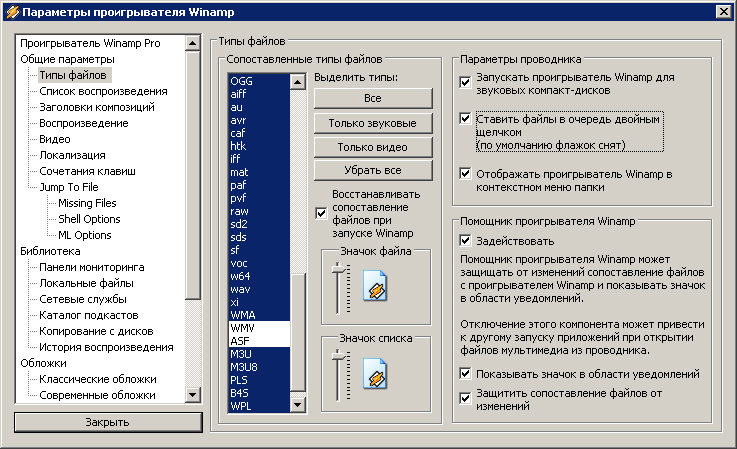Click the file icon preview image
Image resolution: width=737 pixels, height=449 pixels.
[375, 287]
